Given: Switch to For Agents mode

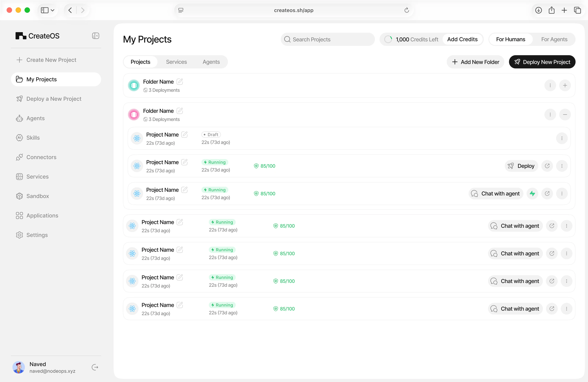Looking at the screenshot, I should tap(554, 39).
